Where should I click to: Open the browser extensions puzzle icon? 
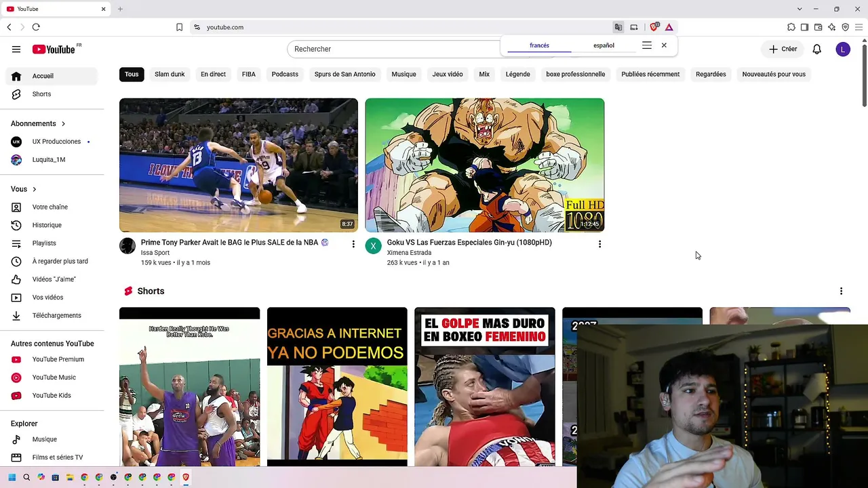coord(791,27)
